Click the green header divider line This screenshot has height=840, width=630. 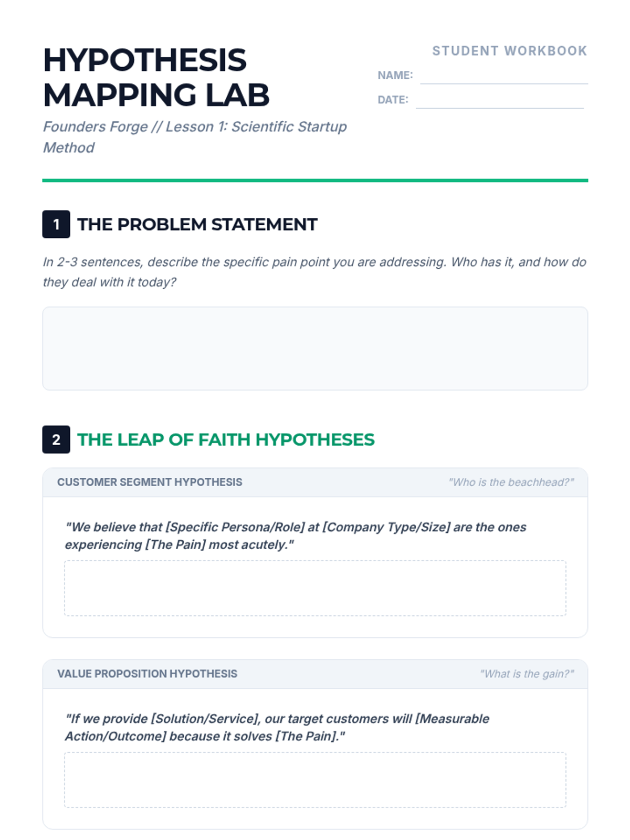315,181
